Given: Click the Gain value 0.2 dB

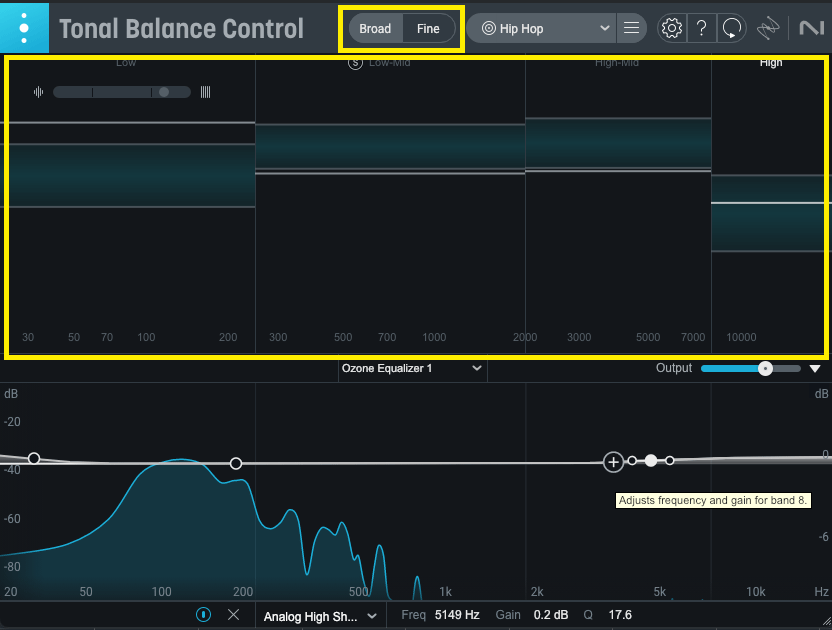Looking at the screenshot, I should coord(551,615).
